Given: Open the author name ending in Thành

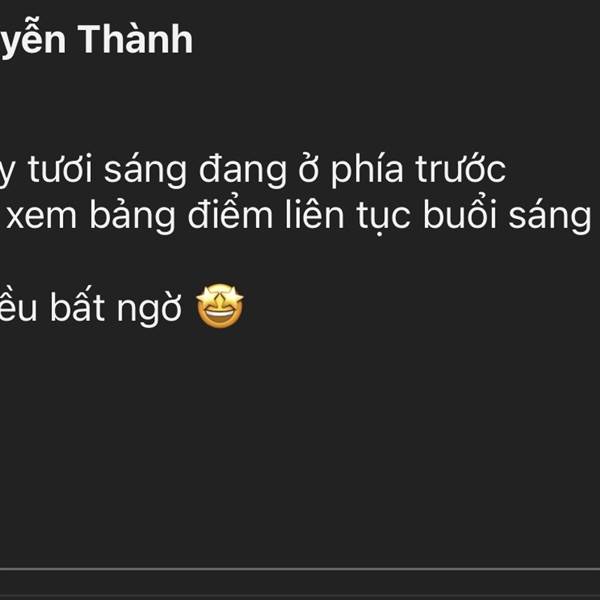Looking at the screenshot, I should [96, 40].
